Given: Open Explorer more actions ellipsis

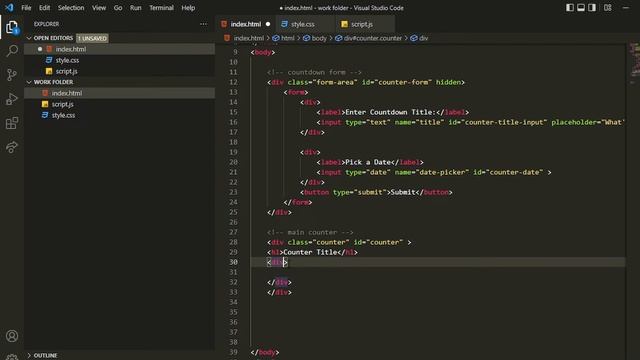Looking at the screenshot, I should [x=203, y=24].
